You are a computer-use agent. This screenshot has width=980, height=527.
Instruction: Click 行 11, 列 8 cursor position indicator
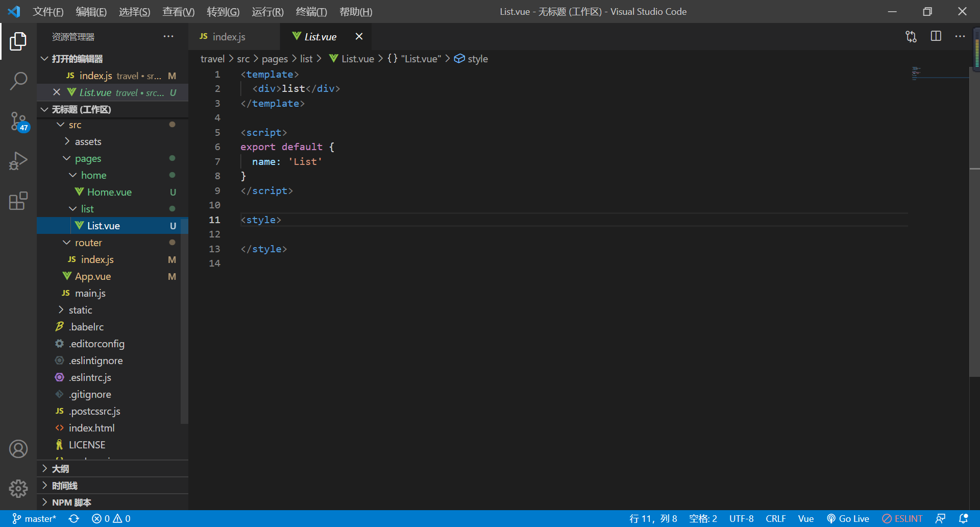click(x=653, y=518)
